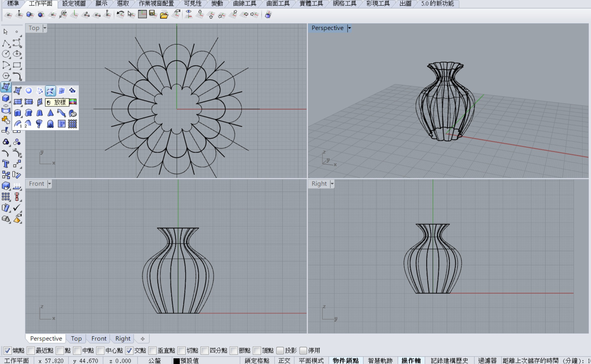This screenshot has height=364, width=591.
Task: Select the Box solid tool in sidebar
Action: pos(6,98)
